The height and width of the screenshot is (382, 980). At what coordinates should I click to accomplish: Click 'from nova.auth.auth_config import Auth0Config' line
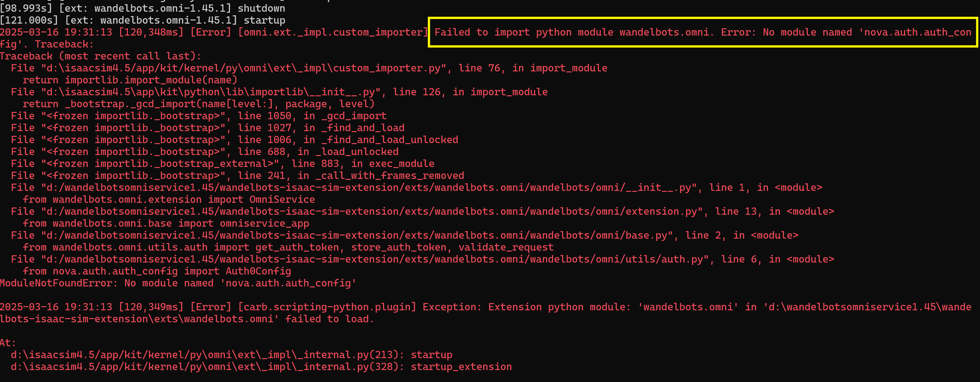tap(157, 271)
